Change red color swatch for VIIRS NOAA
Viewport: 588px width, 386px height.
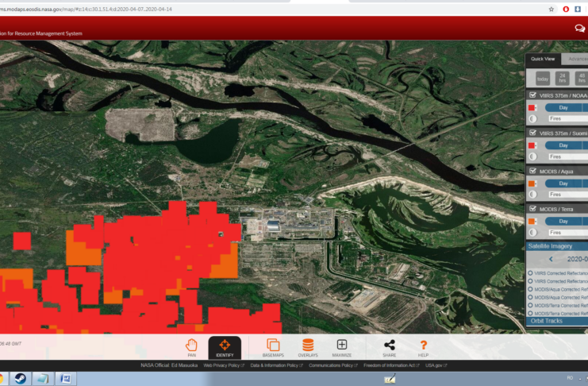532,108
